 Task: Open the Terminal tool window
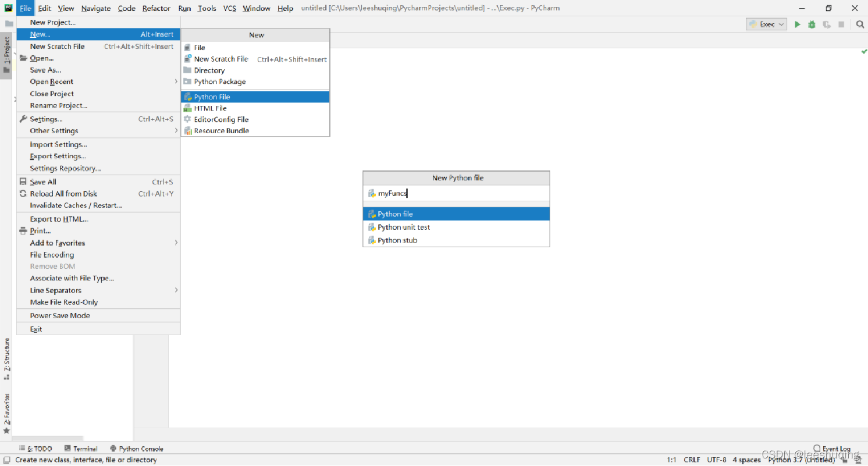click(x=81, y=449)
